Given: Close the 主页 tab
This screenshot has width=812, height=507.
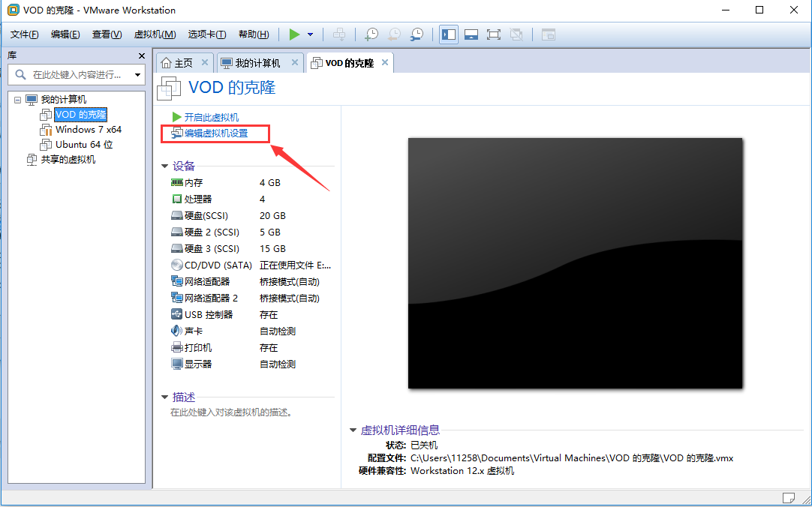Looking at the screenshot, I should 205,62.
